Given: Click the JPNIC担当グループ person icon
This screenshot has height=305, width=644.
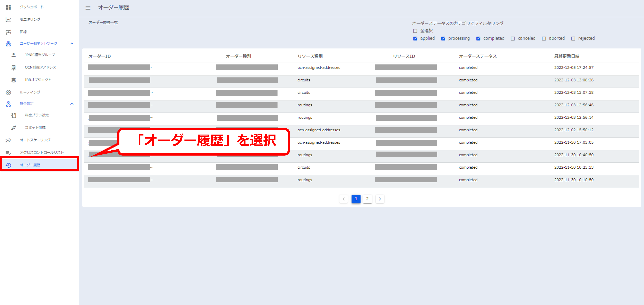Looking at the screenshot, I should pos(13,55).
